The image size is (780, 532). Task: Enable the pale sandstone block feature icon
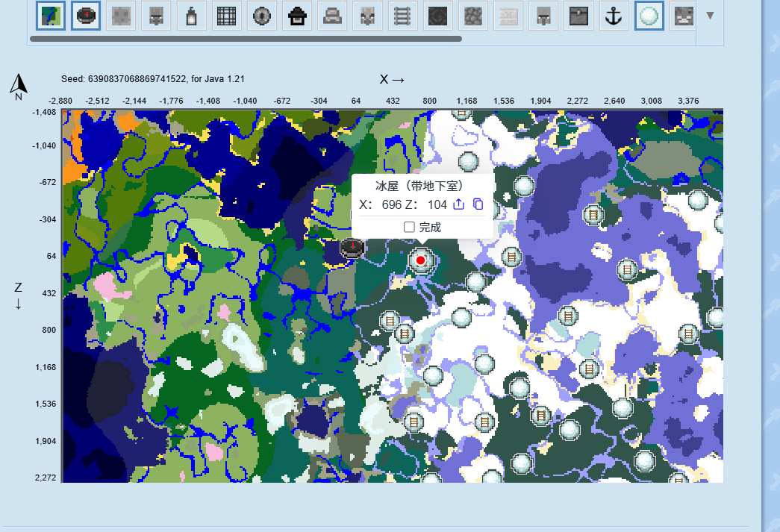pyautogui.click(x=508, y=16)
